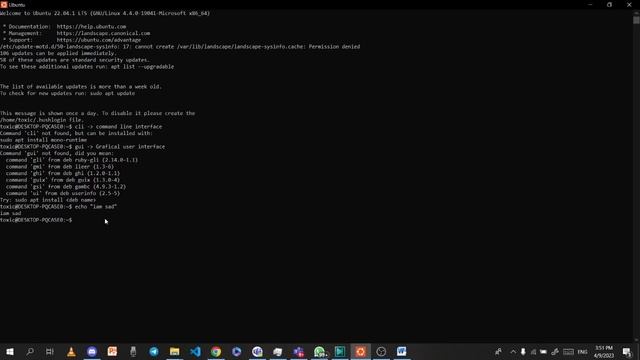
Task: Open Discord from the taskbar
Action: 92,351
